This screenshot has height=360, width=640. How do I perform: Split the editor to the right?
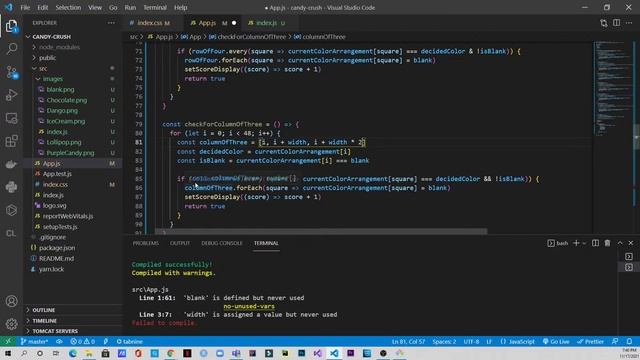[x=616, y=23]
